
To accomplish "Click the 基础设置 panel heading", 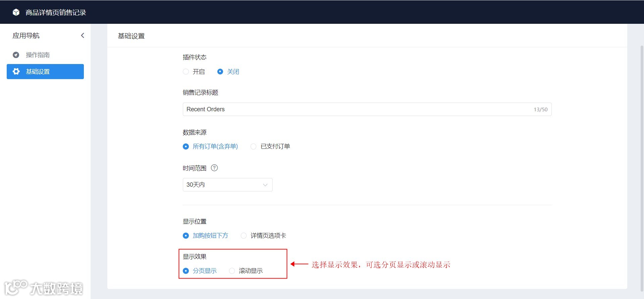I will point(131,36).
